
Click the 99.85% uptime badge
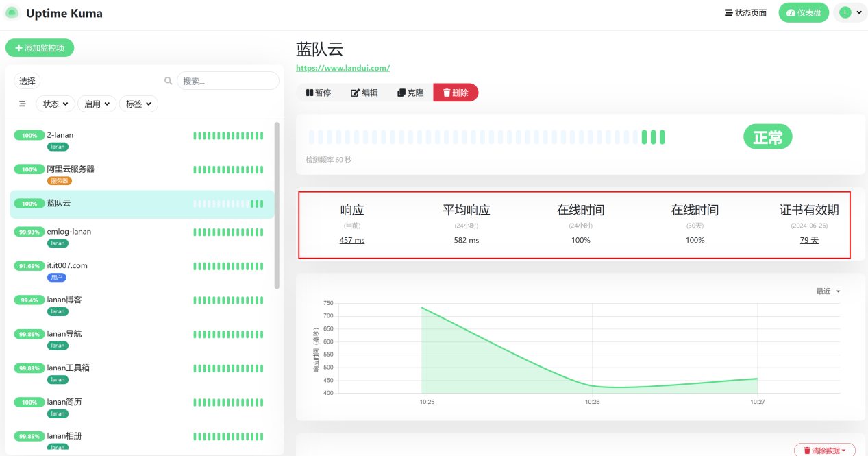click(29, 437)
